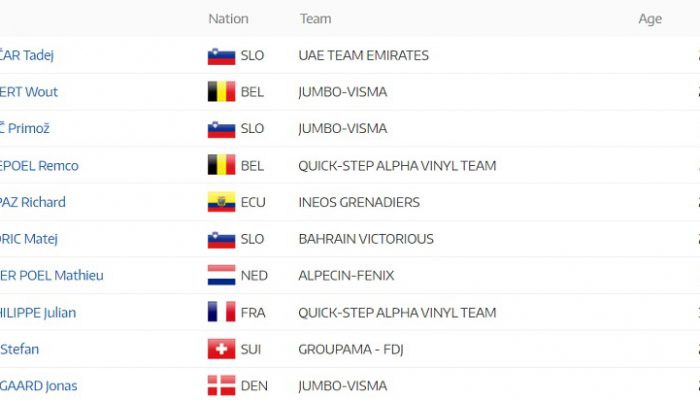Click the Netherlands flag icon
This screenshot has width=700, height=400.
tap(221, 275)
